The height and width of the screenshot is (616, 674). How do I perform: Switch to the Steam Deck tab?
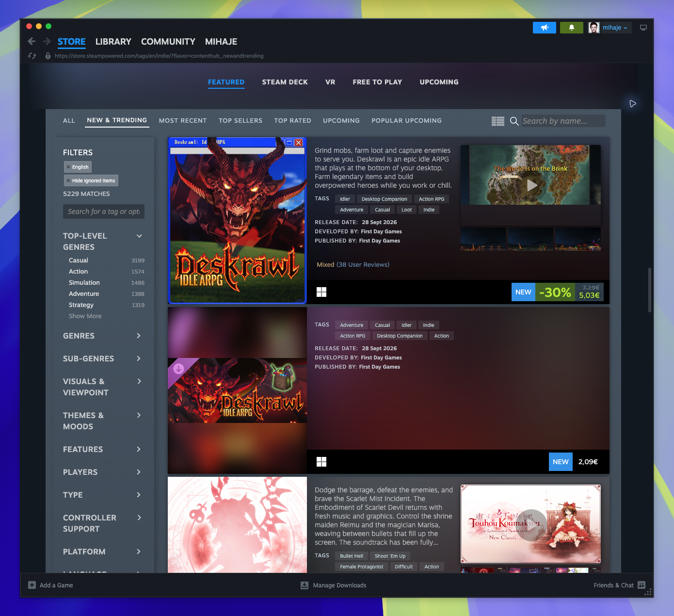pos(285,82)
